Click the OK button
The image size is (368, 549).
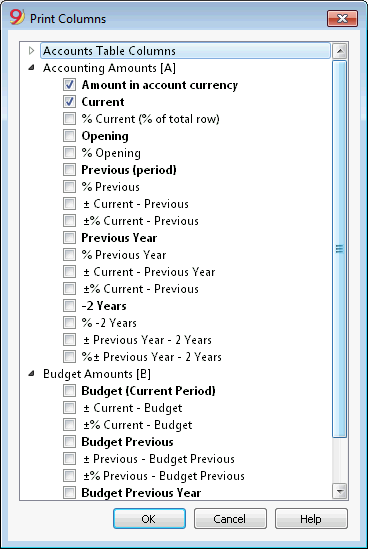click(x=149, y=519)
